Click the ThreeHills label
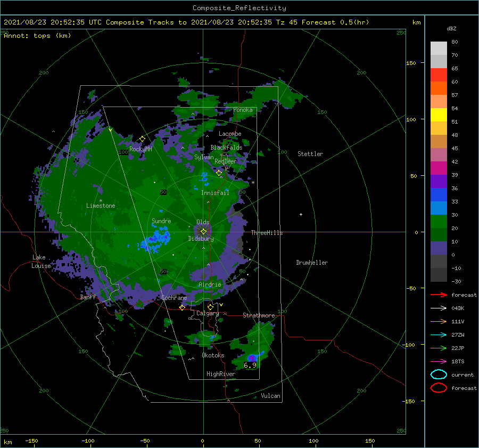This screenshot has height=448, width=479. click(267, 233)
